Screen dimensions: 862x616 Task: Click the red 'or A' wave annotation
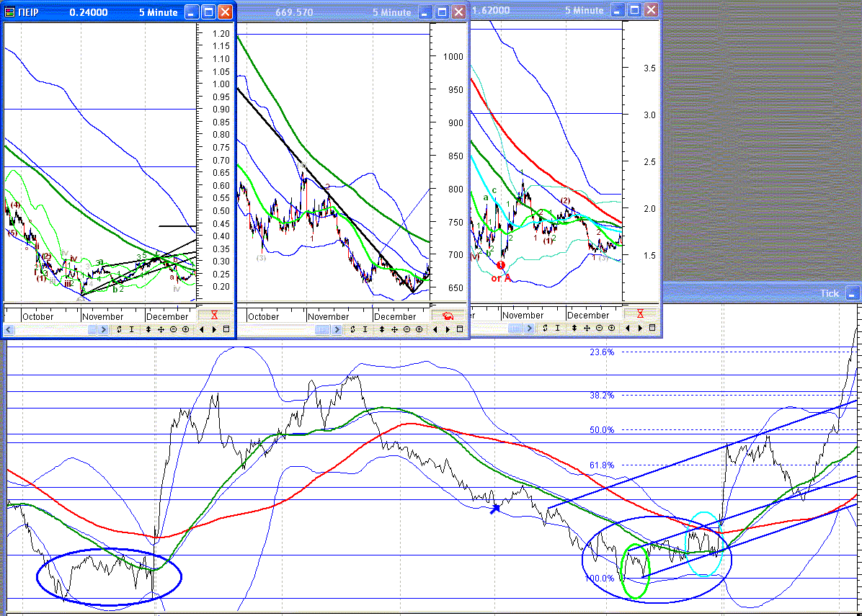click(501, 279)
